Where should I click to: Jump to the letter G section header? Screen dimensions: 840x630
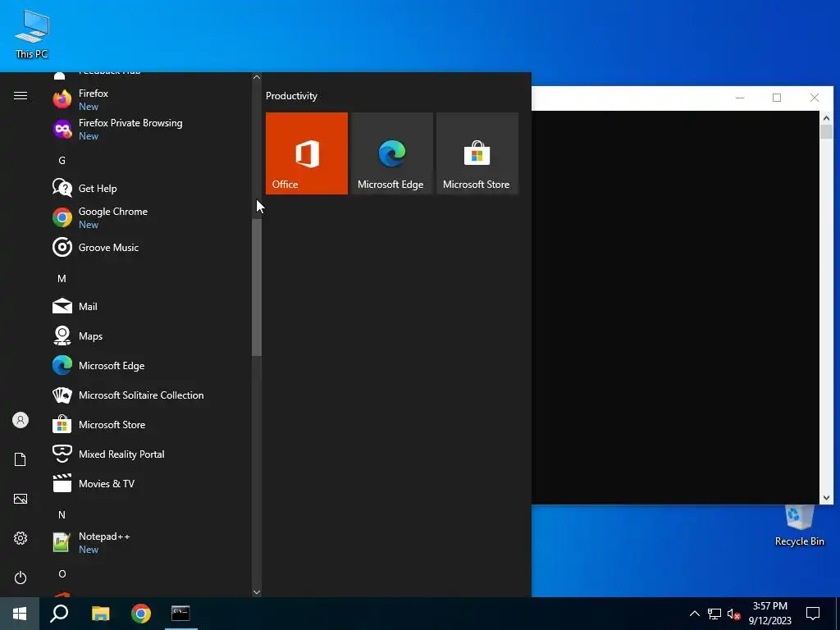(x=62, y=160)
